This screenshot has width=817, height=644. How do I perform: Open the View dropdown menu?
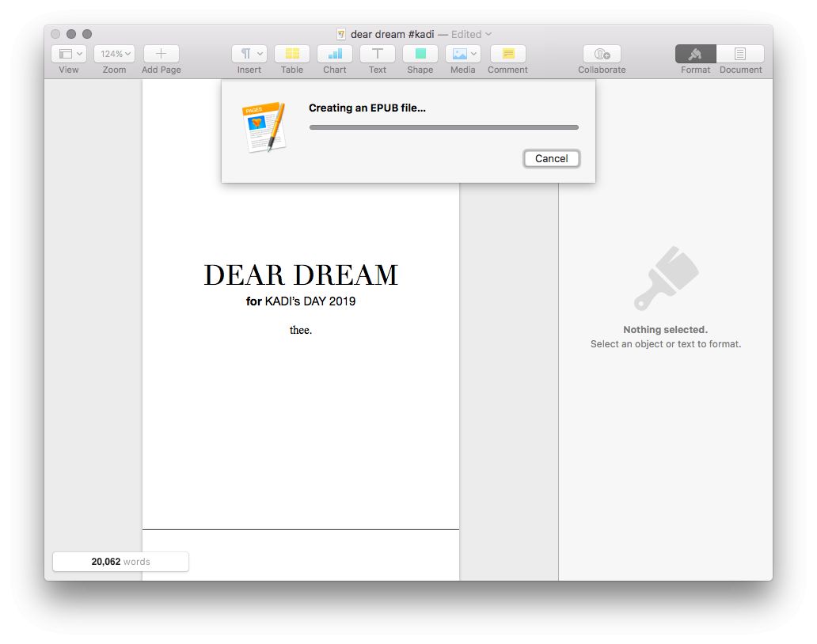pos(69,54)
